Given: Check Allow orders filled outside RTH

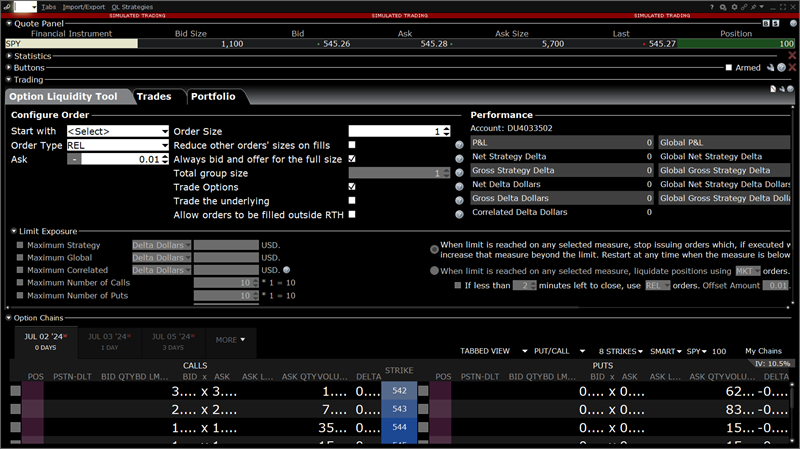Looking at the screenshot, I should click(352, 214).
